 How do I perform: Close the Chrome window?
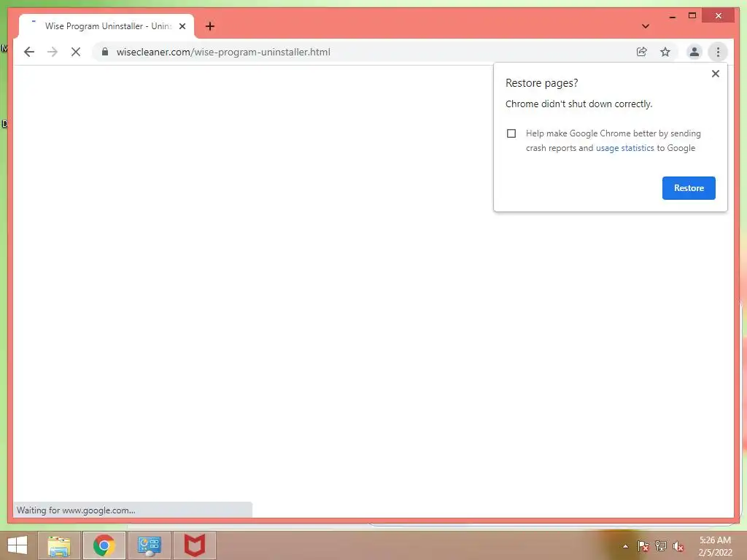tap(719, 16)
